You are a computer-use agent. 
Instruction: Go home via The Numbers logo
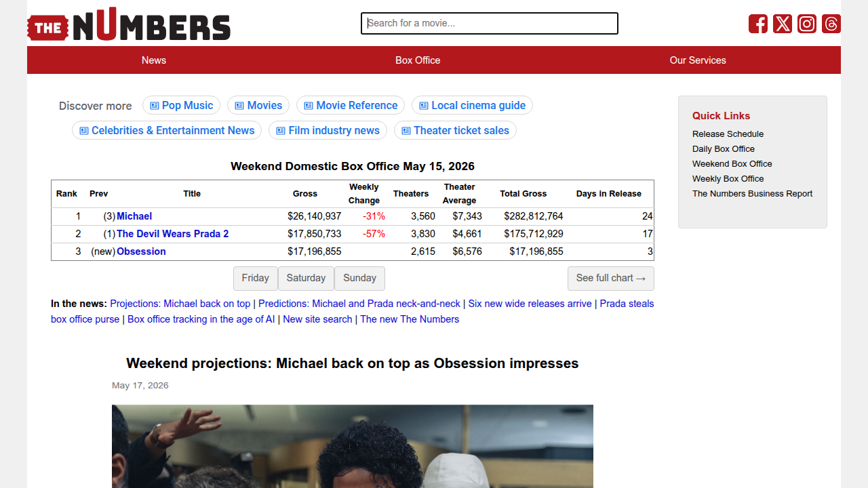(x=129, y=24)
